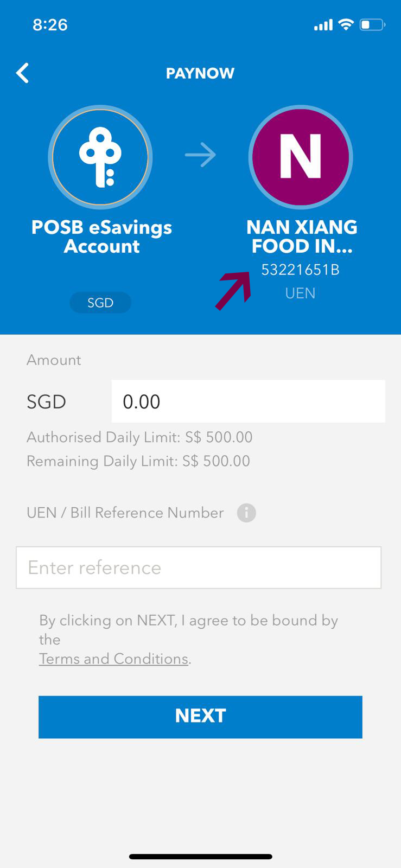The image size is (401, 868).
Task: Click the Enter reference input field
Action: coord(199,567)
